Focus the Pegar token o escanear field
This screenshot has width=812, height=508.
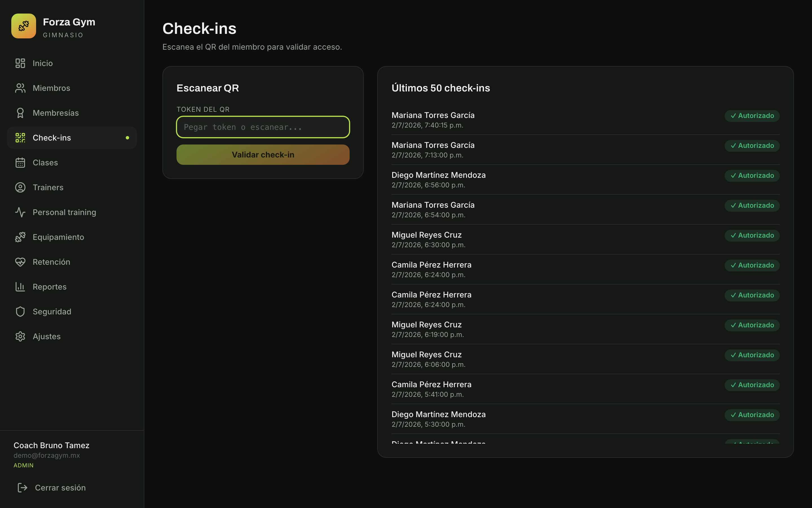tap(263, 127)
